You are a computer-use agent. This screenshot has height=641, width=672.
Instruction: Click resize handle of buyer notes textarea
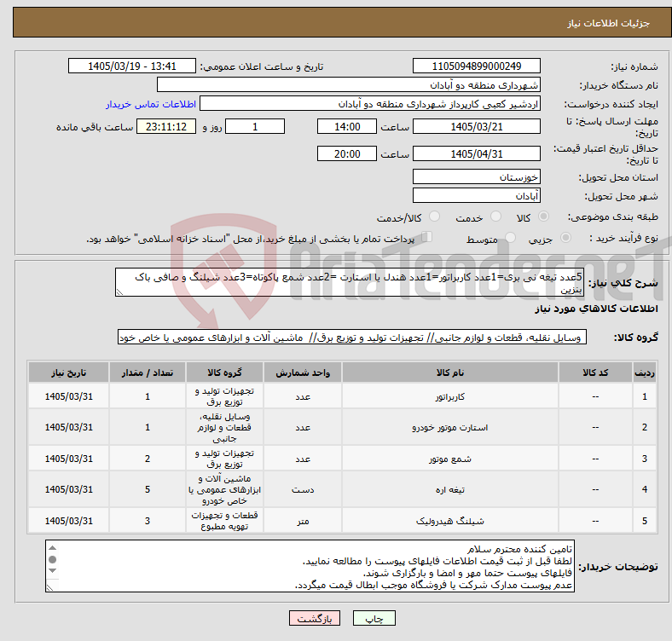pyautogui.click(x=49, y=588)
